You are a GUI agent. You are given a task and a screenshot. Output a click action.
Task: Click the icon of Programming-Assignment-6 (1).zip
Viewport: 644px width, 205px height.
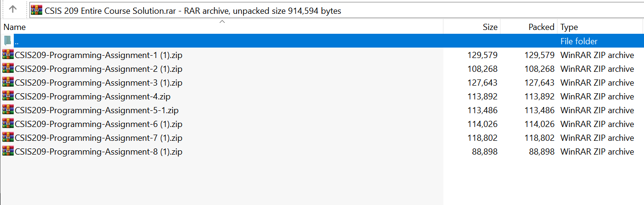[x=8, y=124]
